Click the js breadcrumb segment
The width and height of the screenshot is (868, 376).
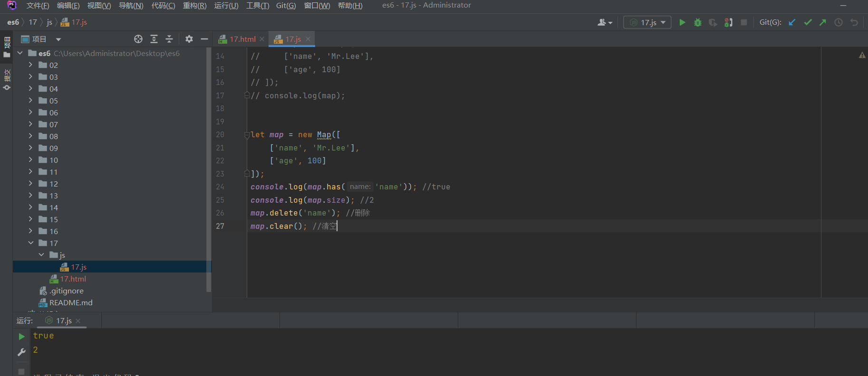49,22
